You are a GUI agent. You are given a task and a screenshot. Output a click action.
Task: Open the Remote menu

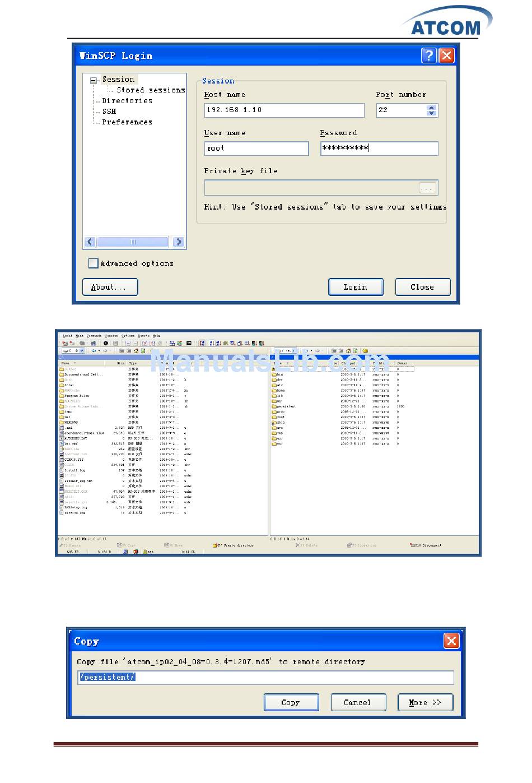[143, 336]
